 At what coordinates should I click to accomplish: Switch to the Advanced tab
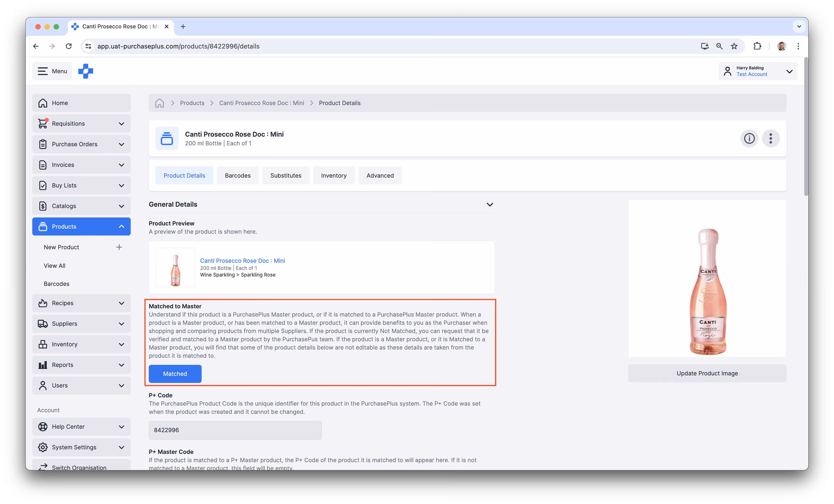(x=380, y=175)
